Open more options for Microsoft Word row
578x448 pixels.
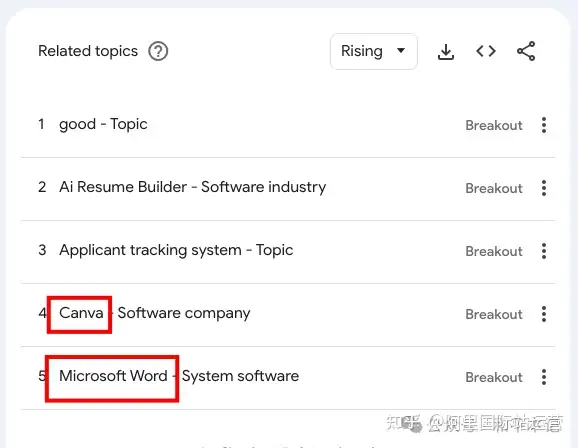[x=544, y=377]
